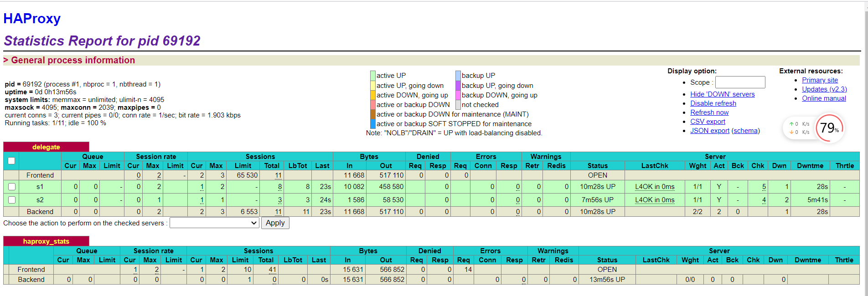This screenshot has height=296, width=868.
Task: Click the backup DOWN, going up magenta swatch
Action: point(458,95)
